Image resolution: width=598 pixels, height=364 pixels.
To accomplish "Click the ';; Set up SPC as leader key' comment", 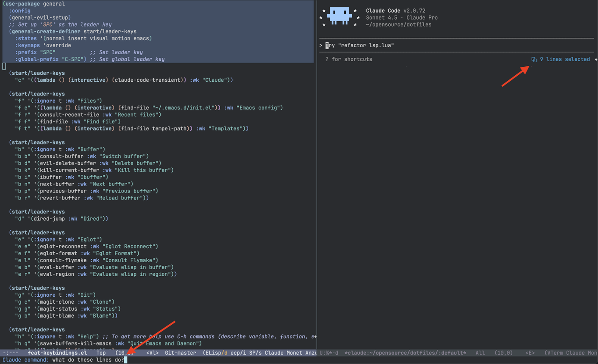I will pyautogui.click(x=60, y=25).
